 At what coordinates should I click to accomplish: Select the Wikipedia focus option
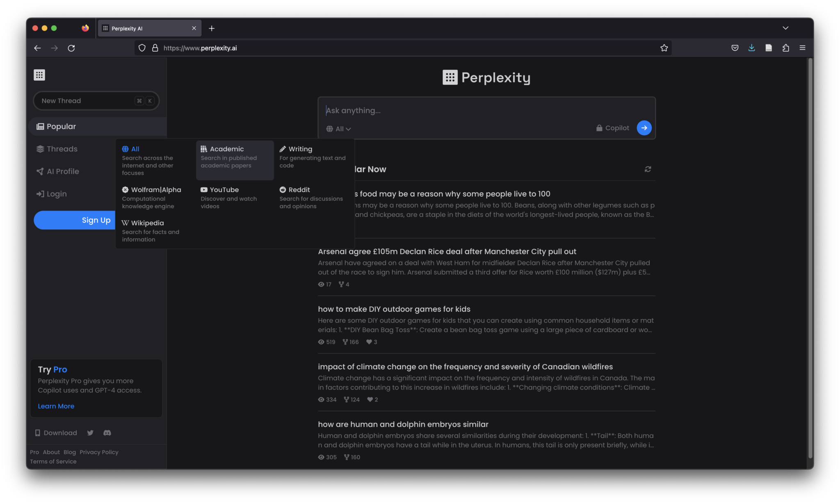pos(156,231)
